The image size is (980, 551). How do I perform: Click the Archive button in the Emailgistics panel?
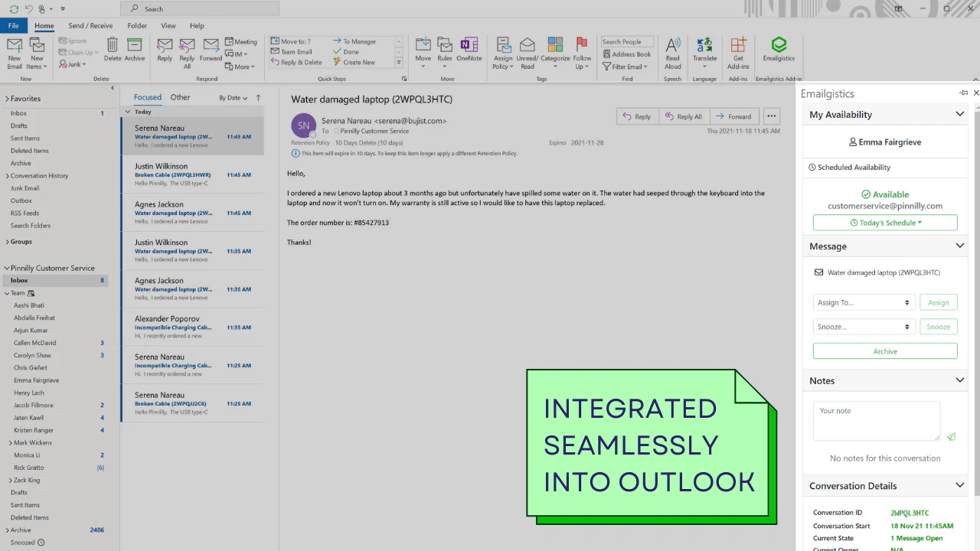[885, 350]
